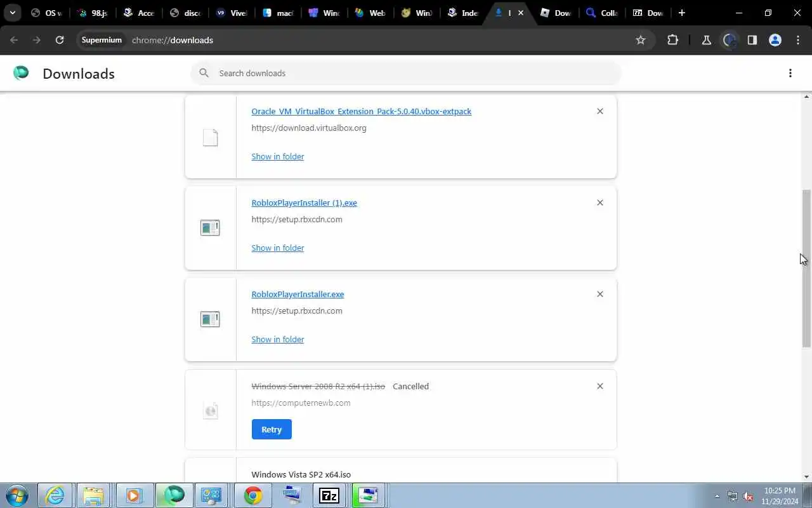This screenshot has height=508, width=812.
Task: Open the tab search dropdown arrow
Action: click(12, 13)
